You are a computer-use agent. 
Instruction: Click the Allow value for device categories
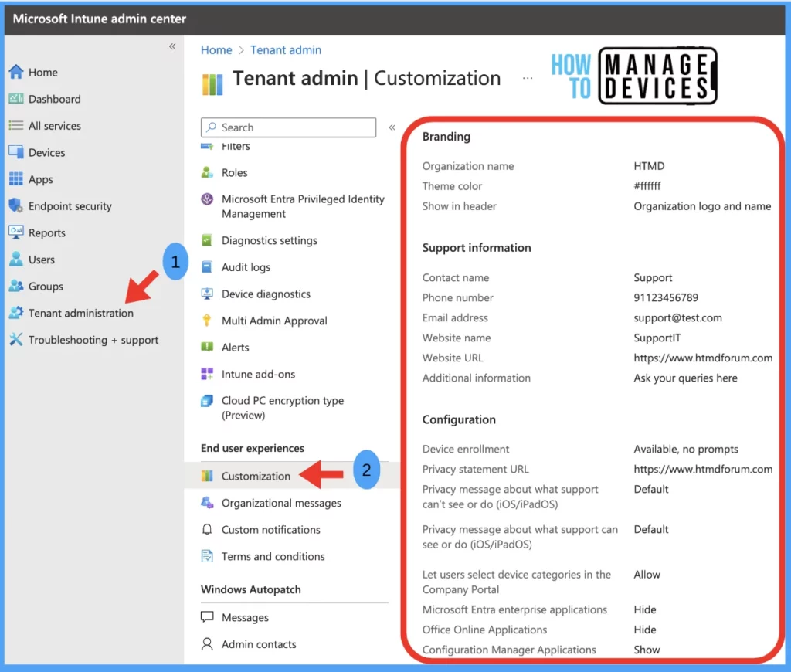(647, 574)
